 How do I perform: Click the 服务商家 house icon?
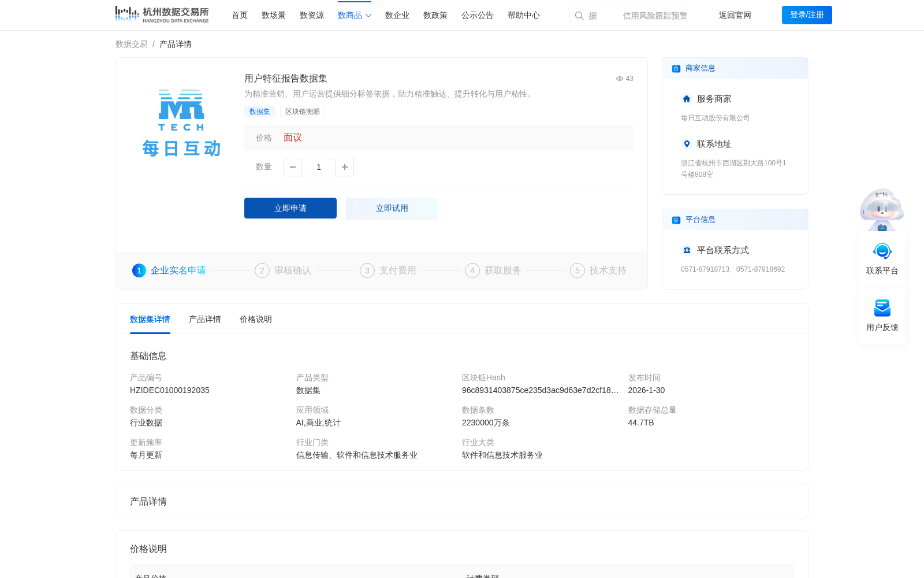click(687, 99)
